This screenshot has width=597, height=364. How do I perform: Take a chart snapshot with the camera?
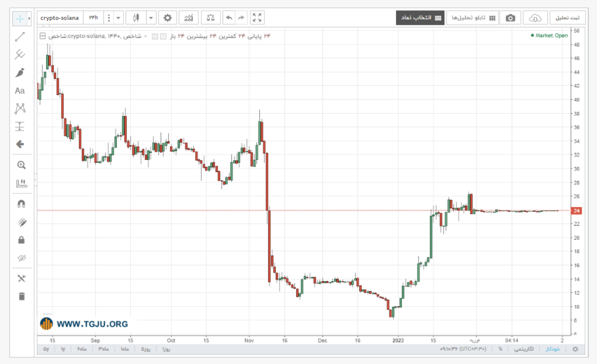[510, 18]
